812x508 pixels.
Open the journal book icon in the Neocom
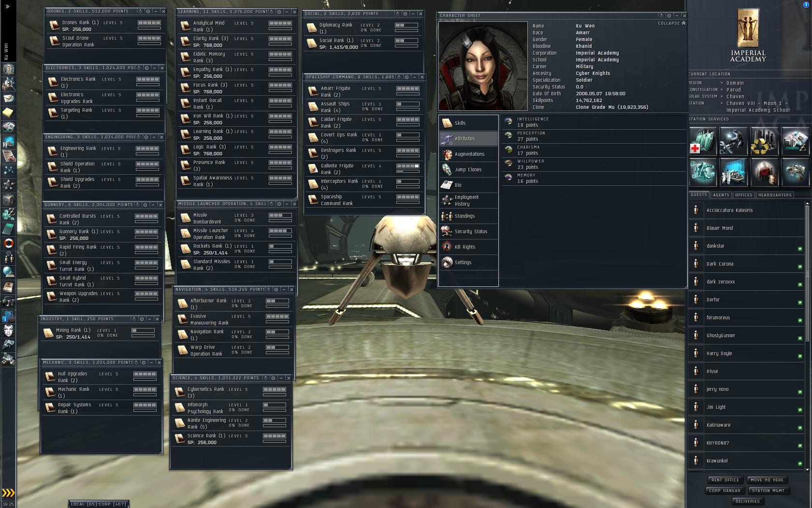tap(8, 286)
